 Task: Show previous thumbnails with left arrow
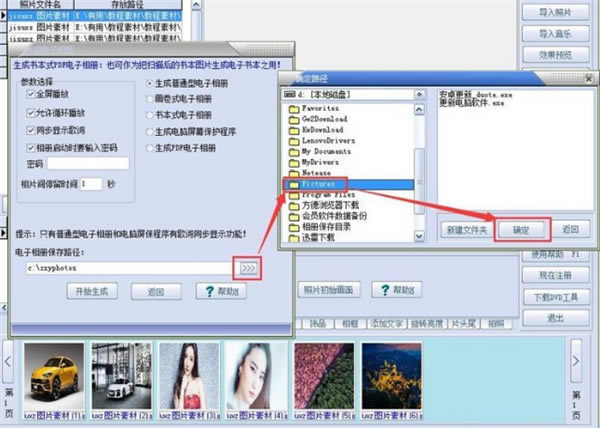coord(8,361)
